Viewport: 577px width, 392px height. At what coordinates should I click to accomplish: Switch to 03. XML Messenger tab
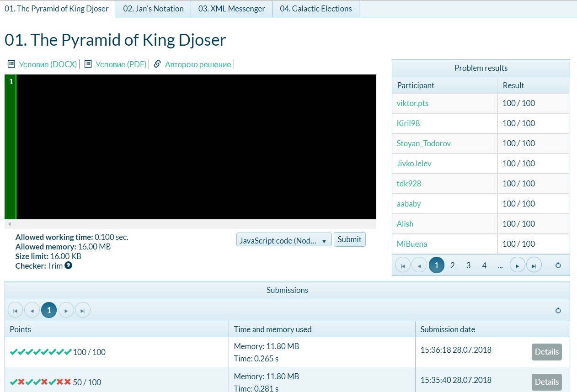point(232,9)
